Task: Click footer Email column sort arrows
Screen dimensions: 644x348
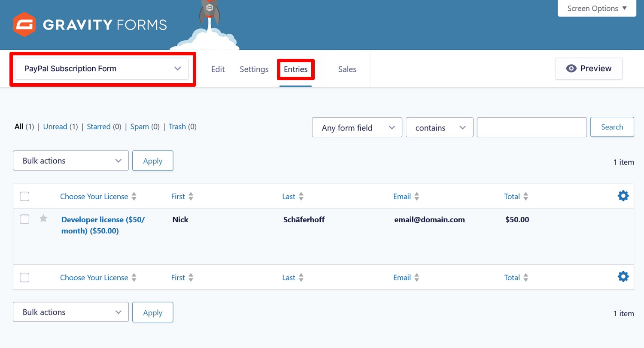Action: point(416,278)
